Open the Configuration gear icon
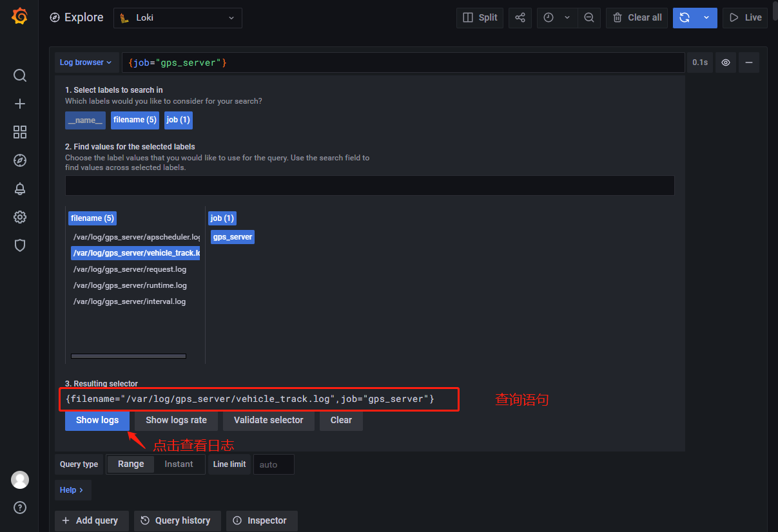This screenshot has width=778, height=532. pyautogui.click(x=20, y=217)
